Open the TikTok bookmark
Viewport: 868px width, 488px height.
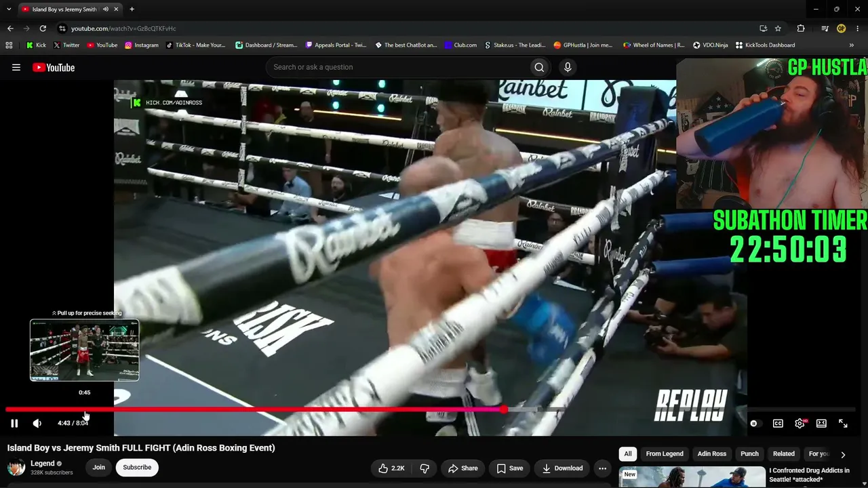[x=195, y=45]
